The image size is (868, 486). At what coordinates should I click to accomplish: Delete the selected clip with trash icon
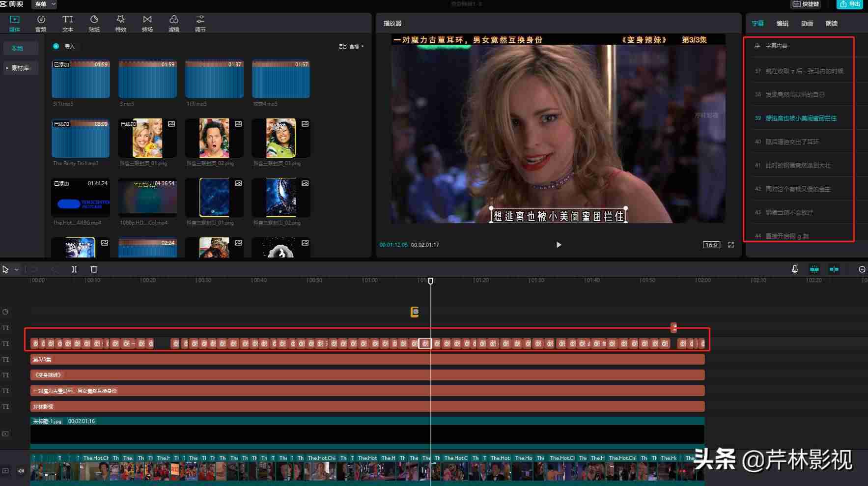(x=94, y=269)
